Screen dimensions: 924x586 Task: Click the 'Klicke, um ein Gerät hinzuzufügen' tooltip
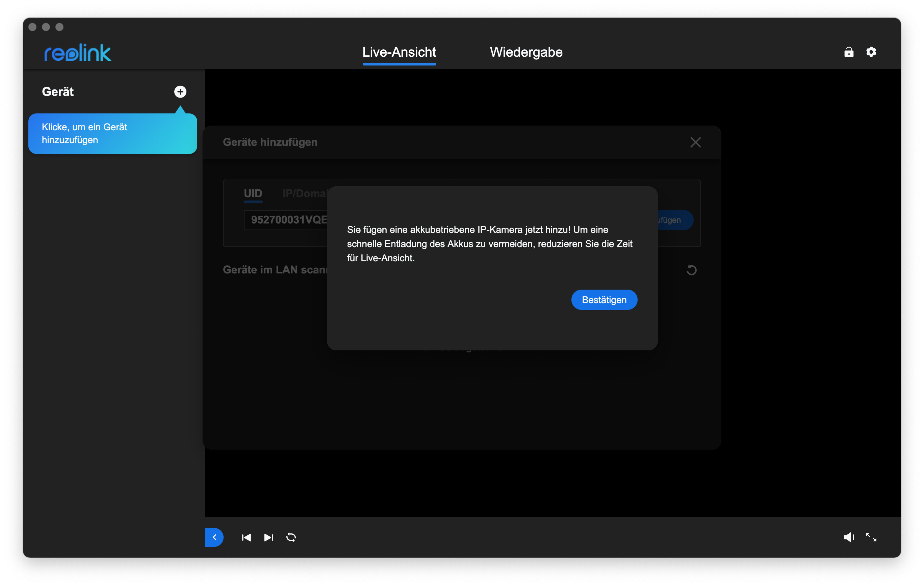[112, 133]
